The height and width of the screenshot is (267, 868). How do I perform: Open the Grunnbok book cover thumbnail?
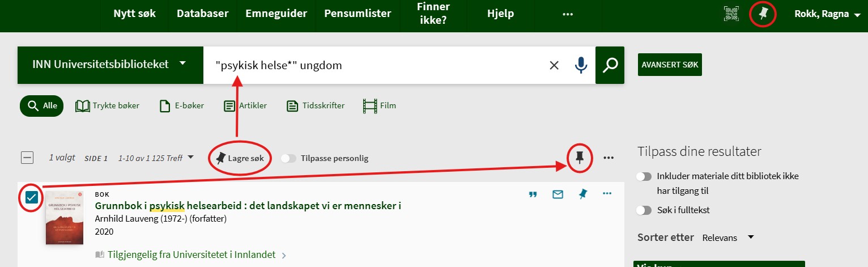pos(65,218)
